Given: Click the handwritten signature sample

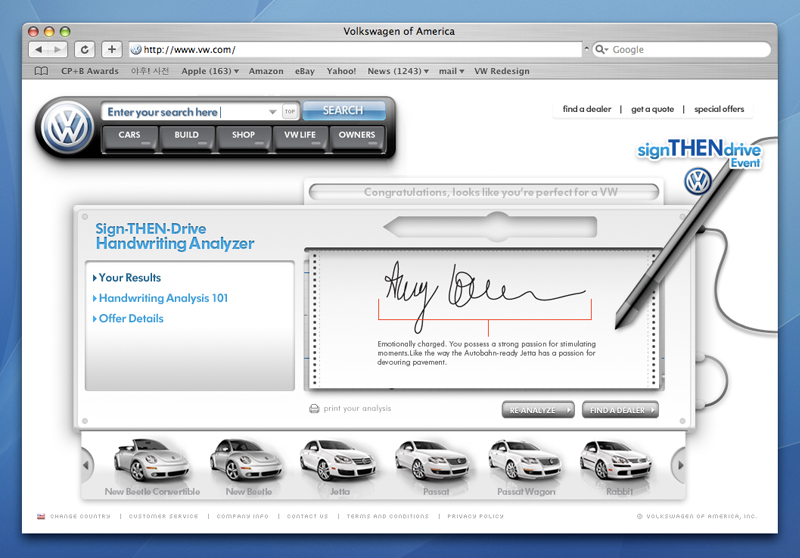Looking at the screenshot, I should pyautogui.click(x=485, y=295).
